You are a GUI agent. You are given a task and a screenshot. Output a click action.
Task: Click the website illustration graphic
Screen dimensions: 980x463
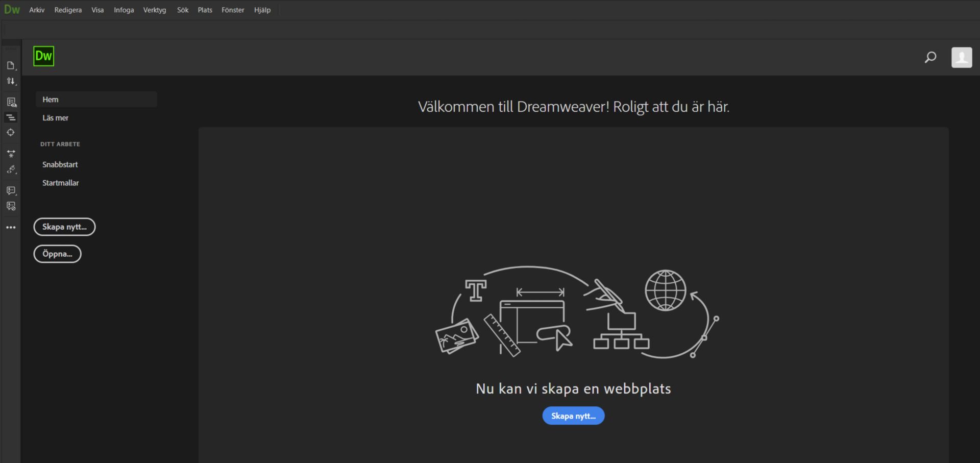(577, 312)
